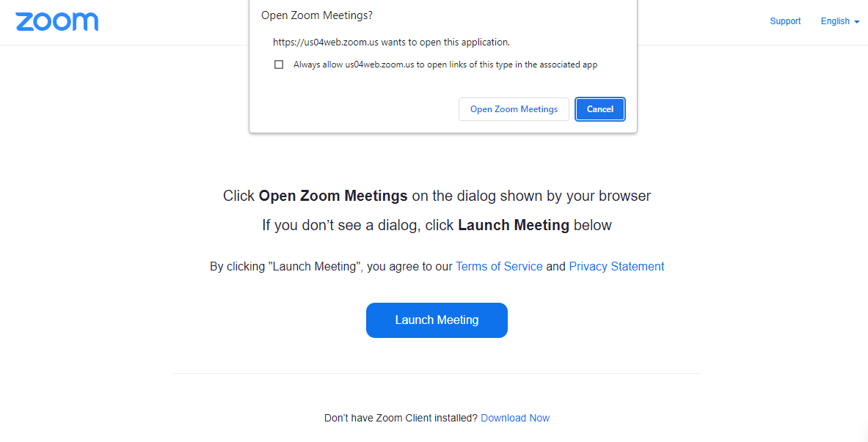Viewport: 868px width, 442px height.
Task: Open the English language dropdown
Action: (835, 21)
